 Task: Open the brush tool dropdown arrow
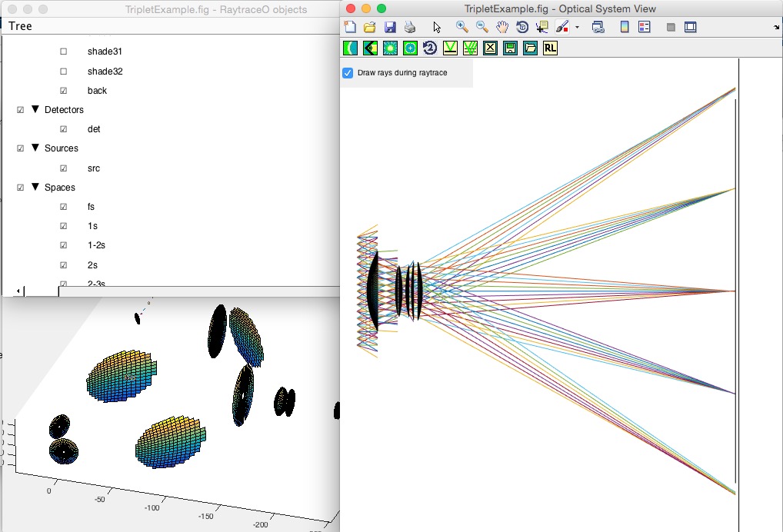pos(578,28)
